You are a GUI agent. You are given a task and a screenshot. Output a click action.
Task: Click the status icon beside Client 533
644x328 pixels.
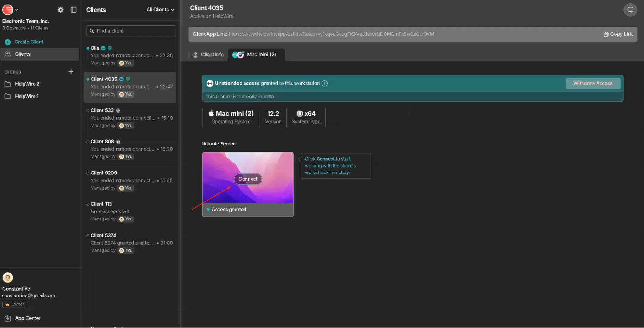tap(118, 110)
